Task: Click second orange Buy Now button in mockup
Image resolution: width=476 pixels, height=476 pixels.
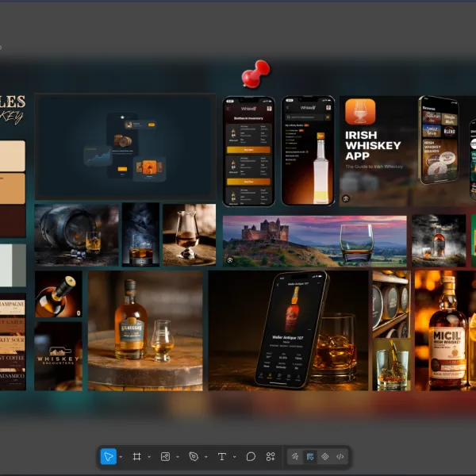Action: pyautogui.click(x=248, y=182)
